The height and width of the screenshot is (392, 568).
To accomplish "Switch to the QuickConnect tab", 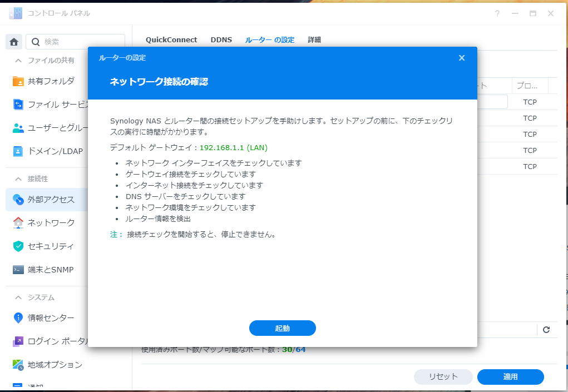I will (171, 40).
